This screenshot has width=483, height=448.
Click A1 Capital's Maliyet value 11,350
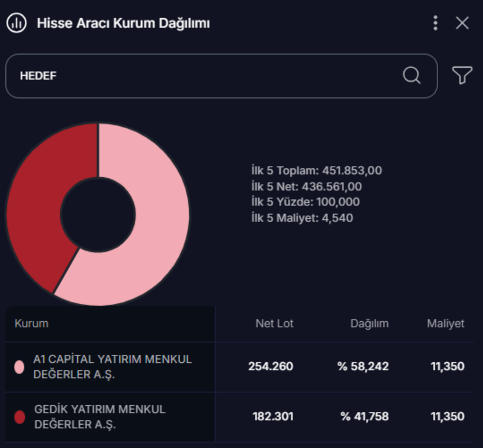[448, 366]
